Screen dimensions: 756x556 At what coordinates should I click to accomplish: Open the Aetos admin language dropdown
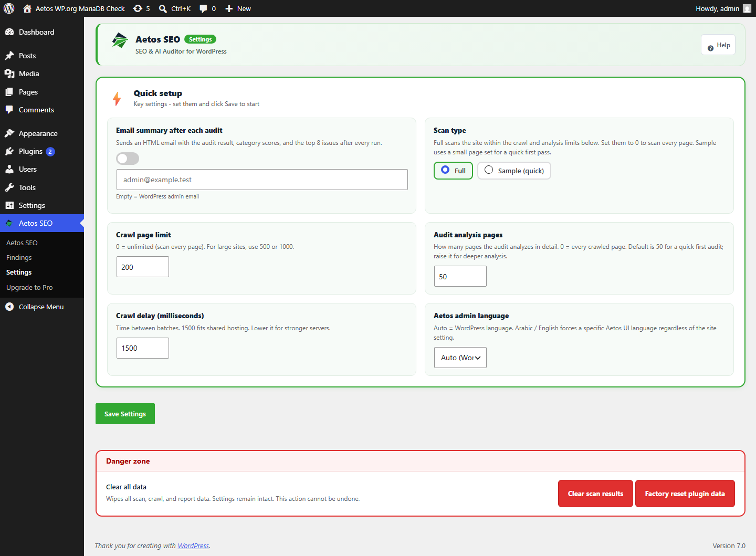coord(460,358)
